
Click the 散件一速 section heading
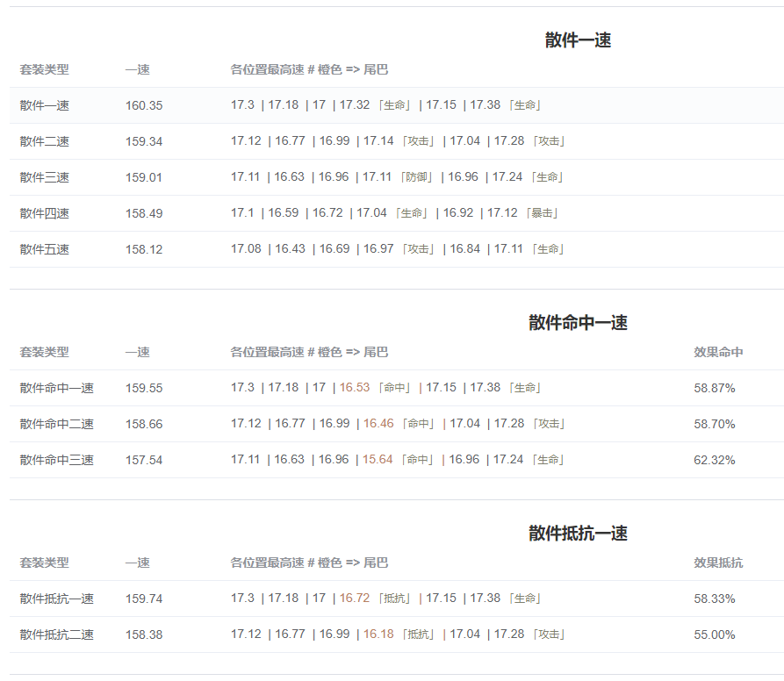coord(578,40)
